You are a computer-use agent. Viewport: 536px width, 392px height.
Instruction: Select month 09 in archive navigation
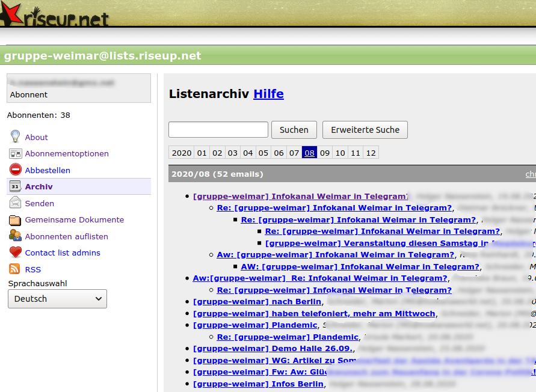pyautogui.click(x=325, y=153)
